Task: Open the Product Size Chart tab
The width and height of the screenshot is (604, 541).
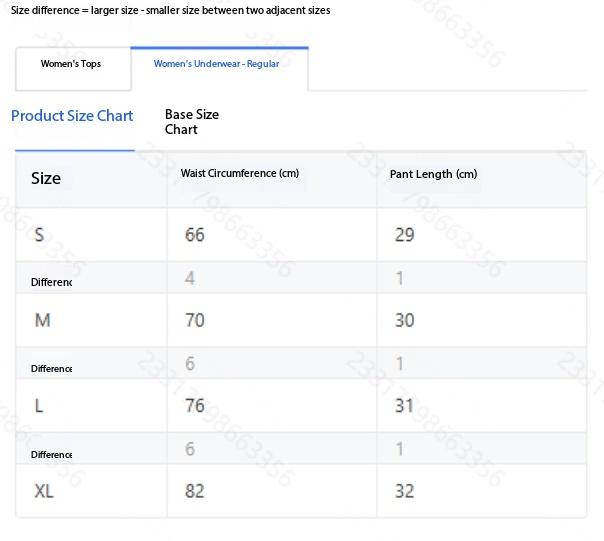Action: point(72,116)
